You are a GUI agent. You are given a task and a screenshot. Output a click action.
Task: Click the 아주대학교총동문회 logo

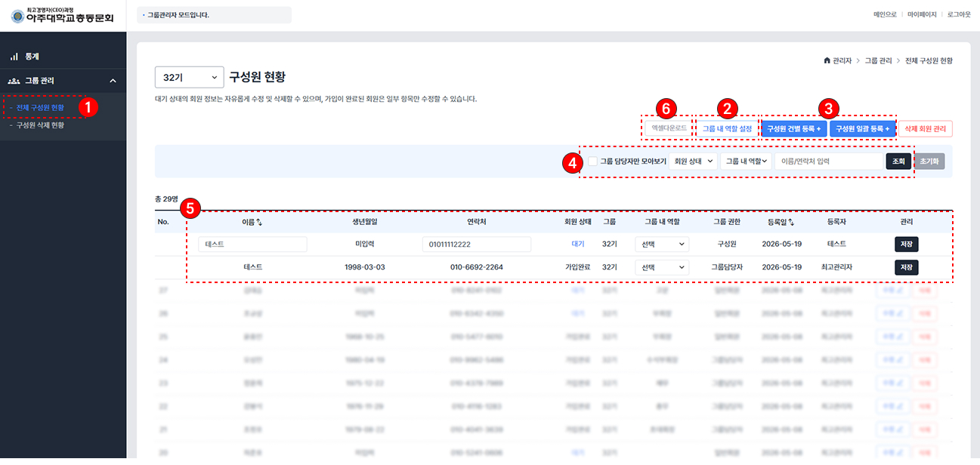62,15
